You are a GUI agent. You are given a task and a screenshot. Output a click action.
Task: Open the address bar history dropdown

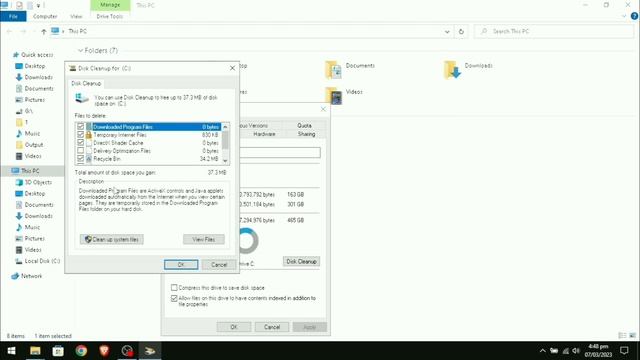447,31
